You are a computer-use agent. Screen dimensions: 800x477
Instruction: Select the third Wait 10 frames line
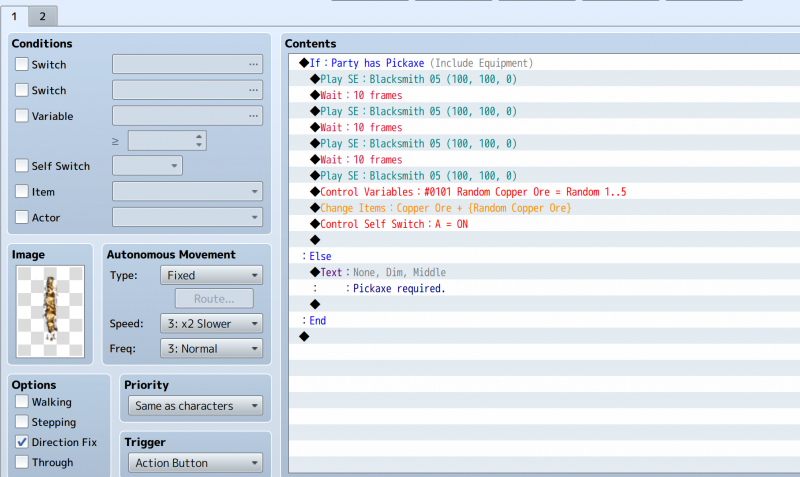pyautogui.click(x=544, y=159)
